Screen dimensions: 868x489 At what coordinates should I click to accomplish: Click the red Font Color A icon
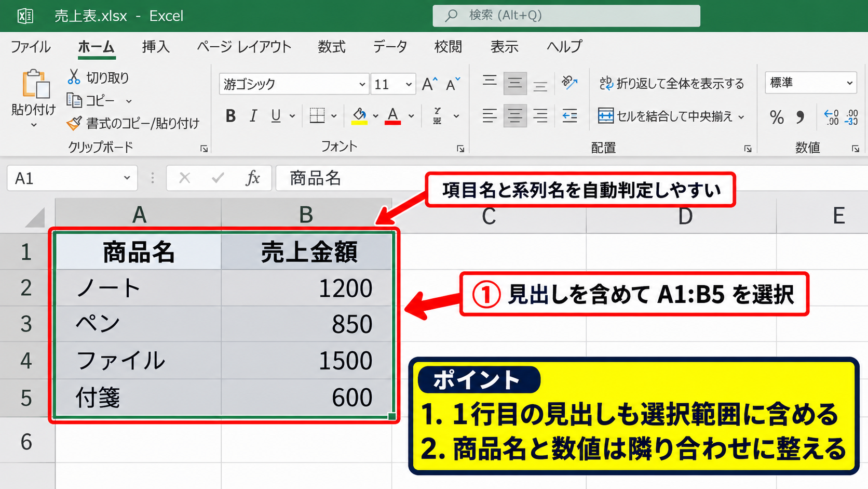tap(393, 115)
